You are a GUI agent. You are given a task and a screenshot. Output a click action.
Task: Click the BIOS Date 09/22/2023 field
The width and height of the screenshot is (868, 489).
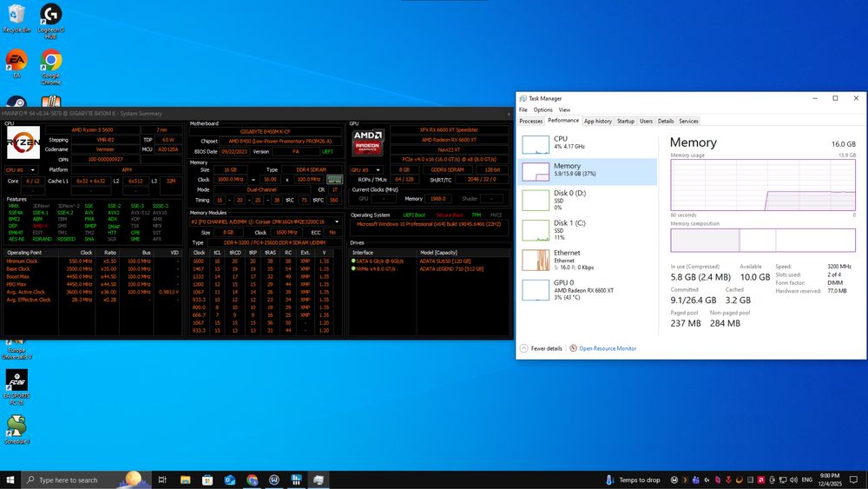[x=234, y=151]
